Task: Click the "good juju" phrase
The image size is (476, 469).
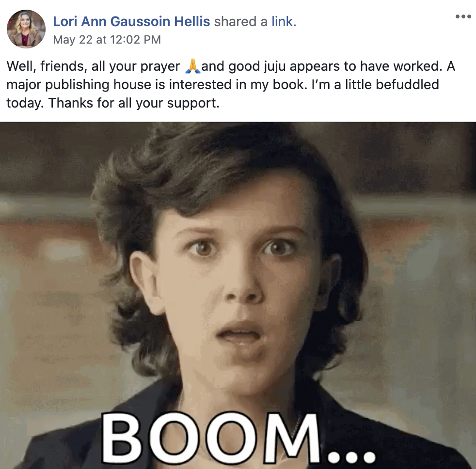Action: [x=257, y=67]
